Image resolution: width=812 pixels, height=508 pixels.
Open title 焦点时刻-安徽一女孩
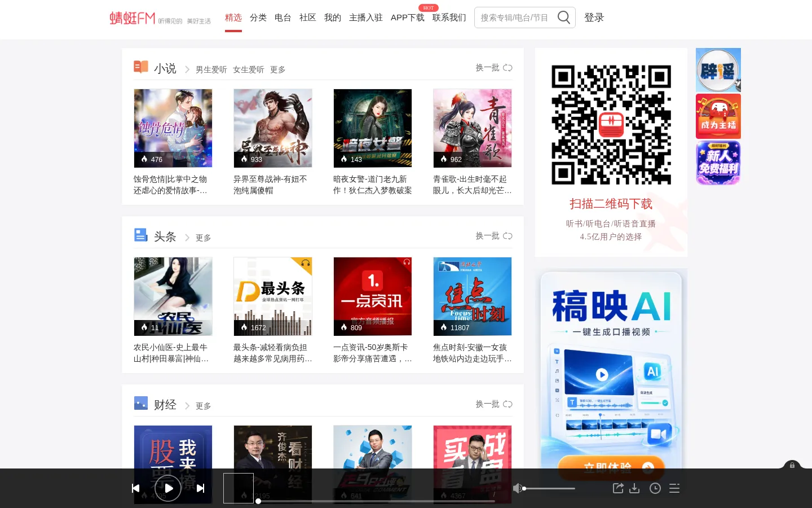(x=473, y=353)
